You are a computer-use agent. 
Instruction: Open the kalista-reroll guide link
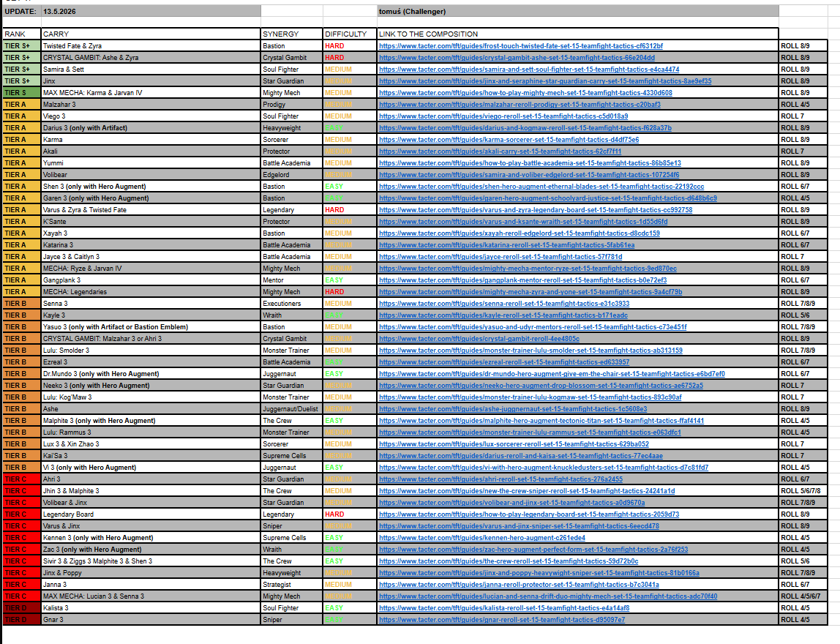[x=503, y=608]
